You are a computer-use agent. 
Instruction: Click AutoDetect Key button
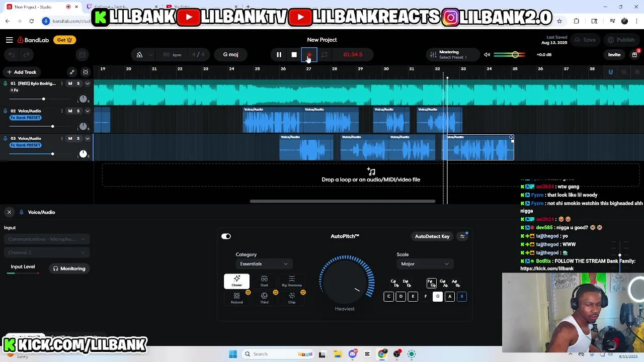pos(432,236)
